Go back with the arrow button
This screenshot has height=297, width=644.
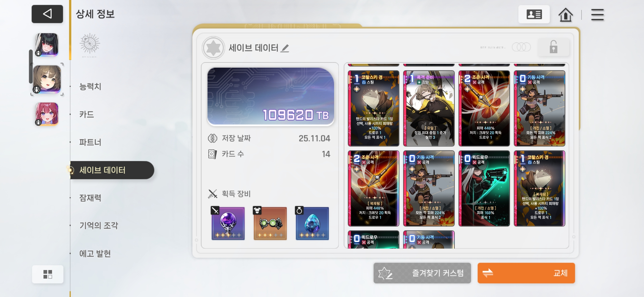click(47, 14)
